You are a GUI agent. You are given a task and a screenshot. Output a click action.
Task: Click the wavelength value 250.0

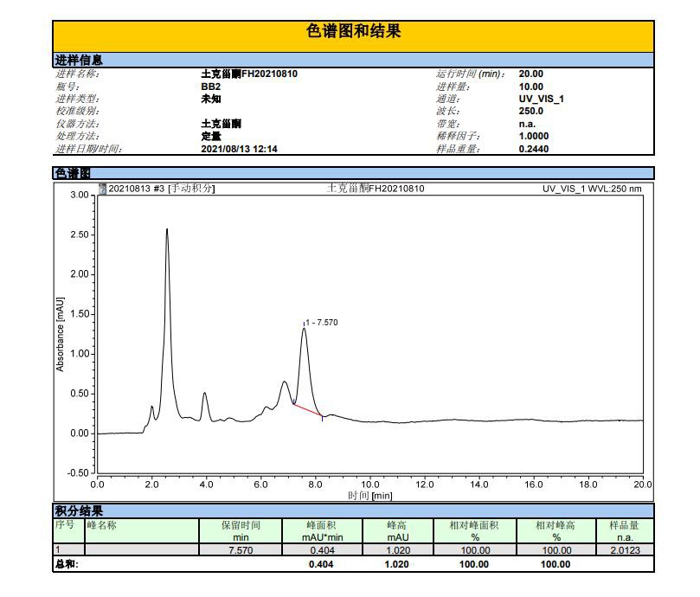pyautogui.click(x=530, y=111)
